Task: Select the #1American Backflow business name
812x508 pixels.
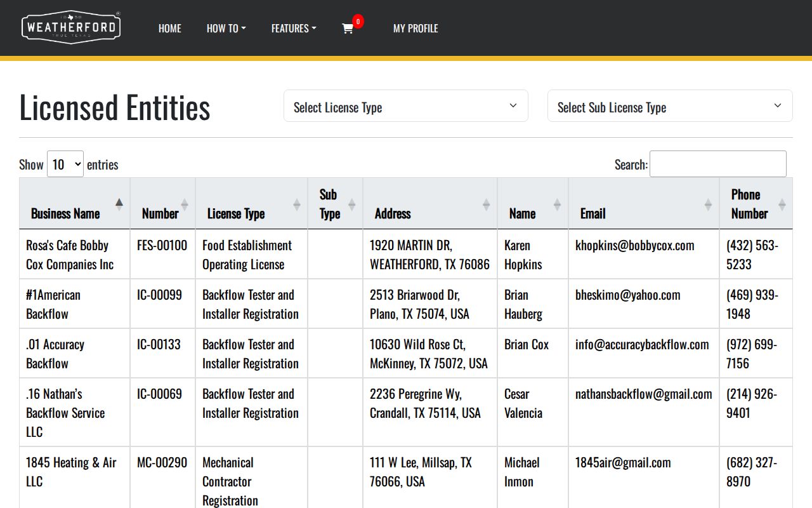Action: coord(53,304)
